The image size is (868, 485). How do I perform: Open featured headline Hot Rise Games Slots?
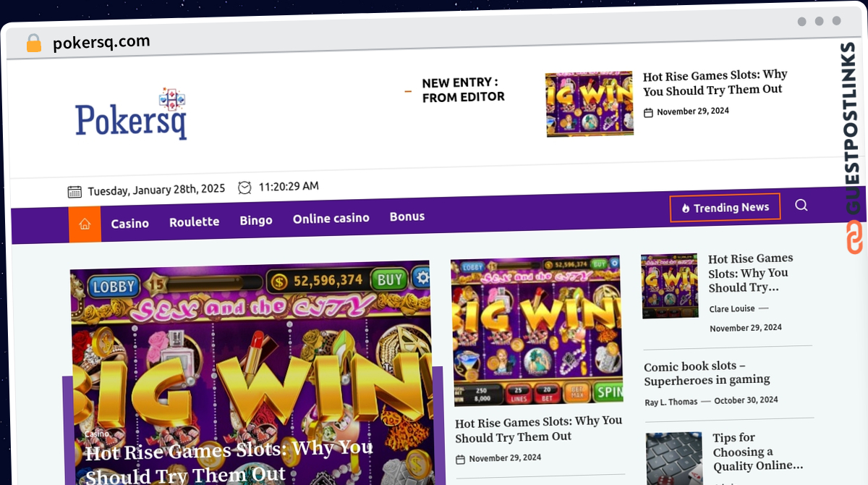coord(229,462)
